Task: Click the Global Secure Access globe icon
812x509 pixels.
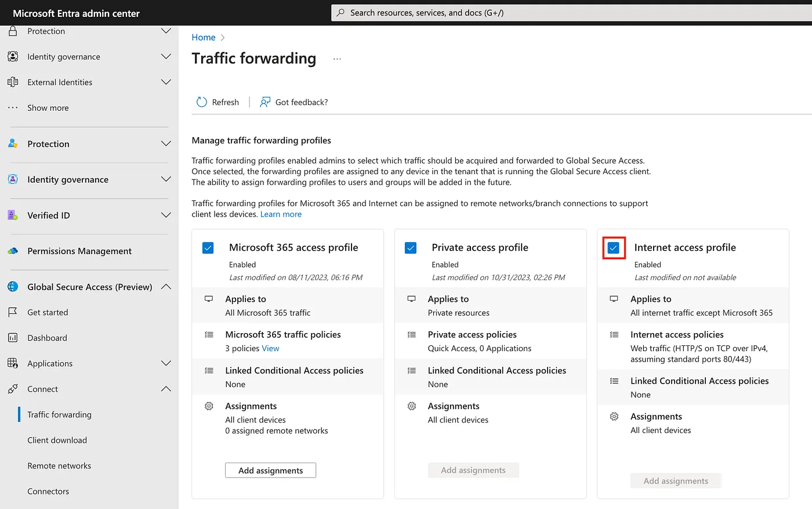Action: 13,287
